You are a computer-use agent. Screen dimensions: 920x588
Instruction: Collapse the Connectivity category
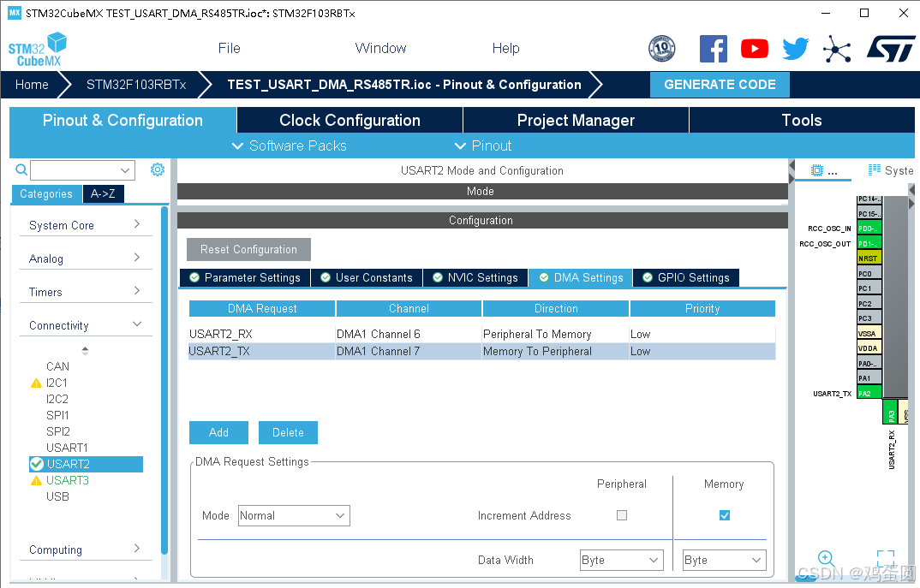click(x=86, y=325)
